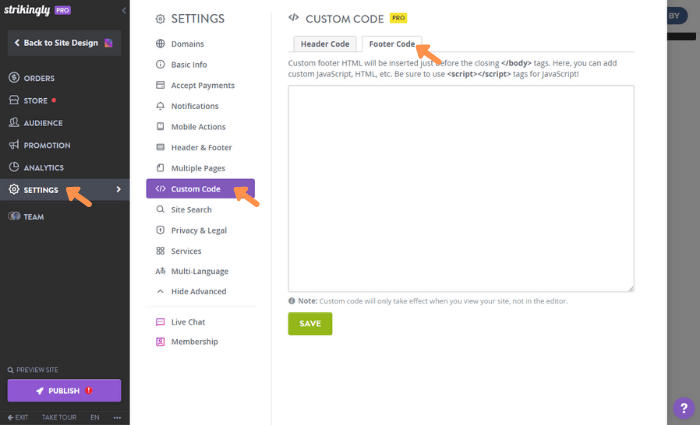Click the more options dots in bottom bar
This screenshot has height=425, width=700.
coord(117,417)
